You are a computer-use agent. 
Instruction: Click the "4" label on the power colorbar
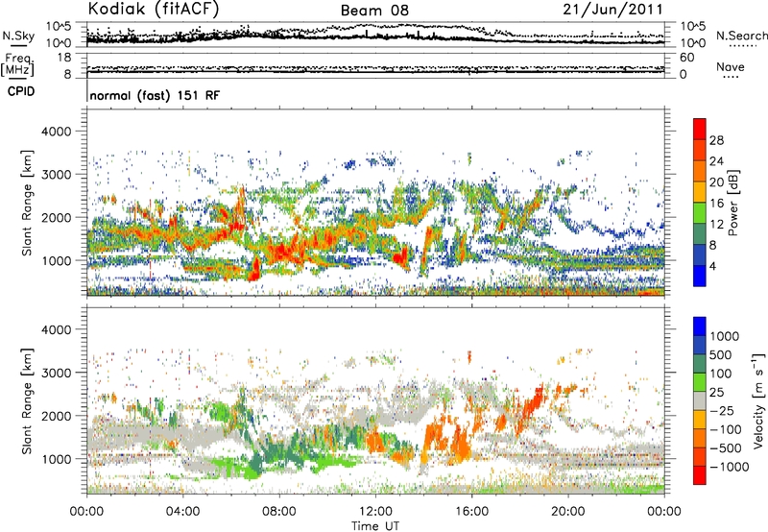click(x=712, y=266)
